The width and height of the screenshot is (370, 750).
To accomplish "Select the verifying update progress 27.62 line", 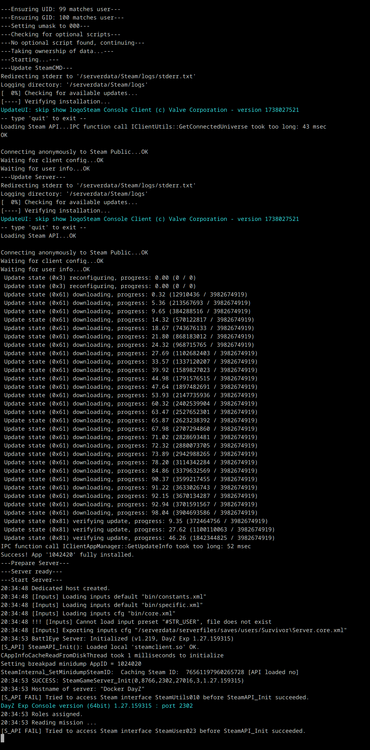I will pos(139,529).
